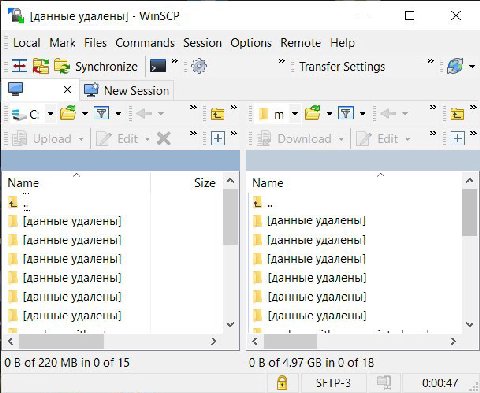Open the terminal console icon
The image size is (480, 393).
(158, 66)
